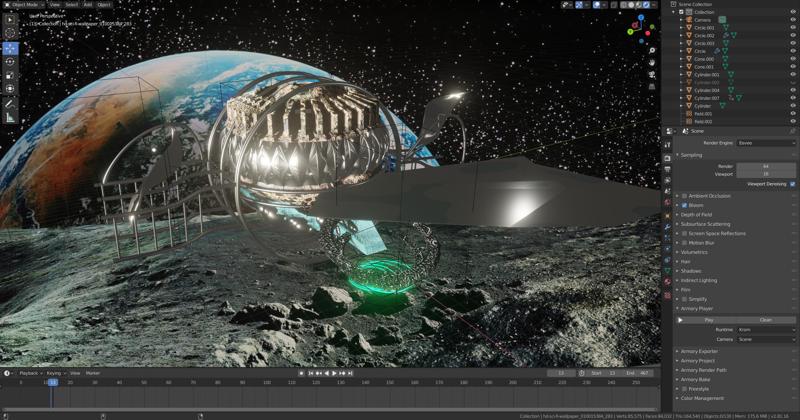
Task: Click the editor type icon in timeline header
Action: tap(8, 373)
